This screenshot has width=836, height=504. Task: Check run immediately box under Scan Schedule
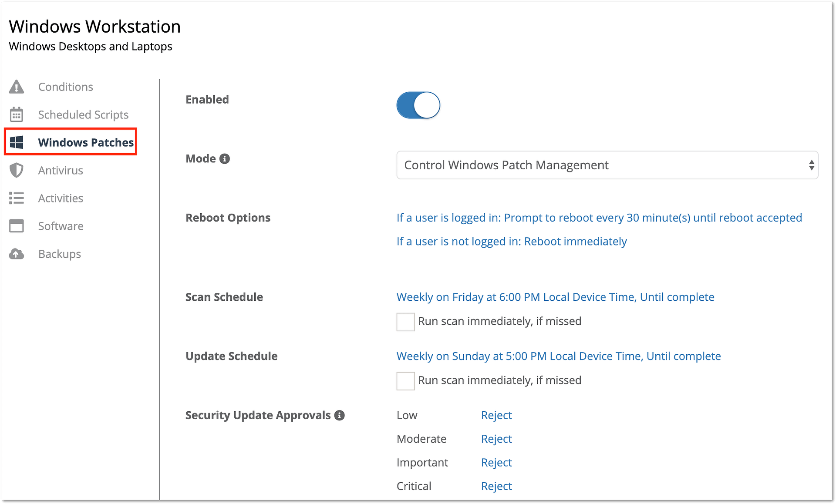pyautogui.click(x=405, y=322)
